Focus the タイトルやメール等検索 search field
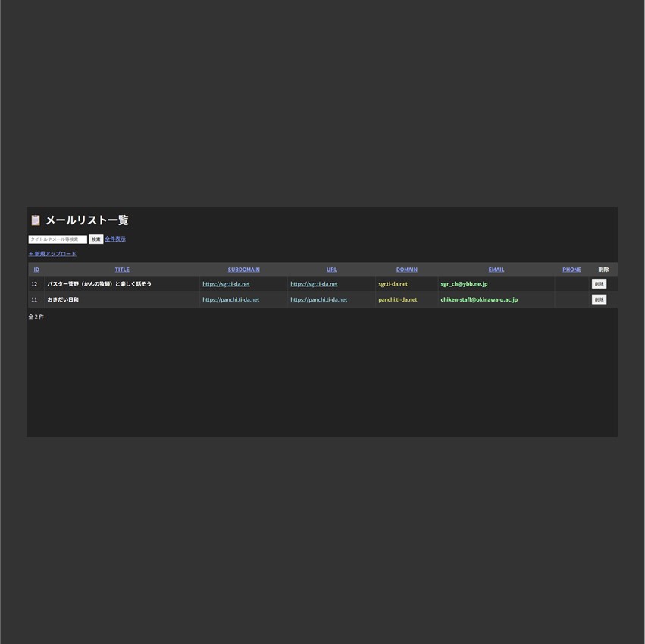This screenshot has height=644, width=645. click(x=58, y=239)
